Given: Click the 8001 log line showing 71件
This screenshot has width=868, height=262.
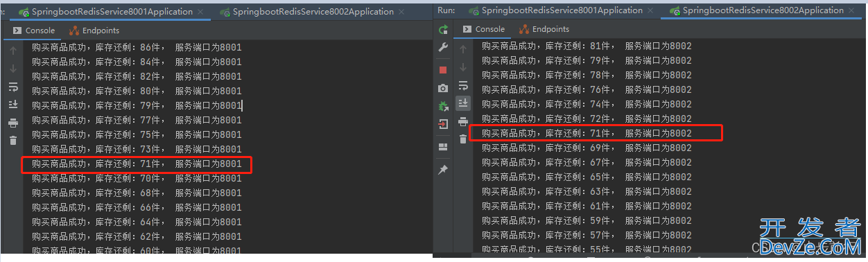Looking at the screenshot, I should click(x=137, y=164).
